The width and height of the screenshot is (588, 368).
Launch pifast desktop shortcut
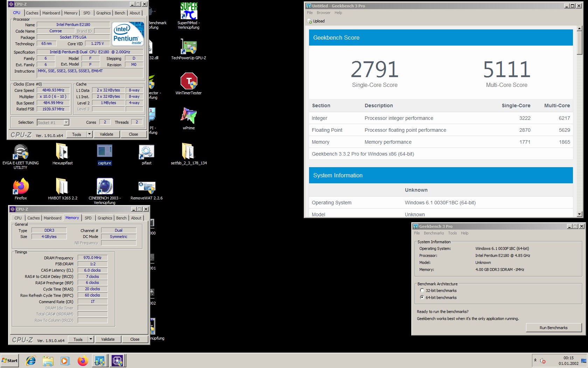(147, 154)
